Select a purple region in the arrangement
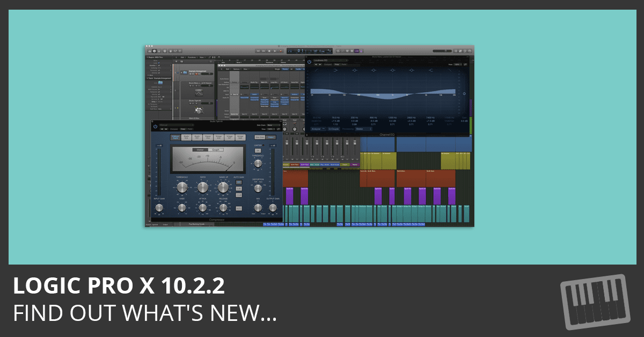644x337 pixels. 290,196
